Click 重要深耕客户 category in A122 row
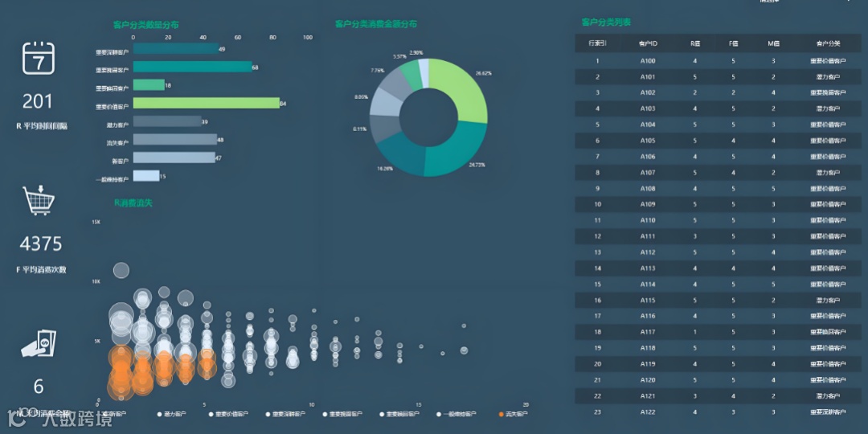This screenshot has width=868, height=434. (x=828, y=411)
